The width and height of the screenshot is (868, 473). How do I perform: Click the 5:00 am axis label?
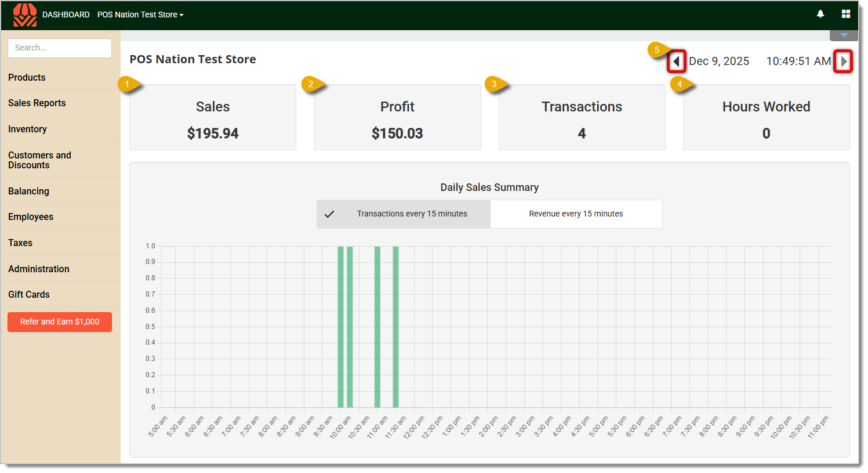(x=158, y=427)
